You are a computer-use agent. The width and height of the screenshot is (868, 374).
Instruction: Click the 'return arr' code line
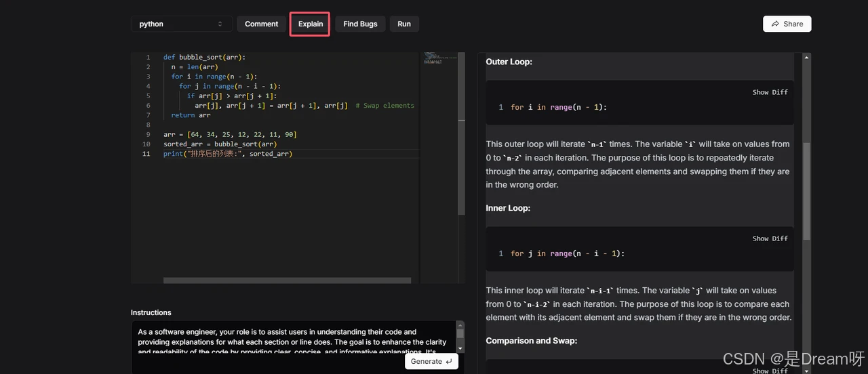[191, 115]
